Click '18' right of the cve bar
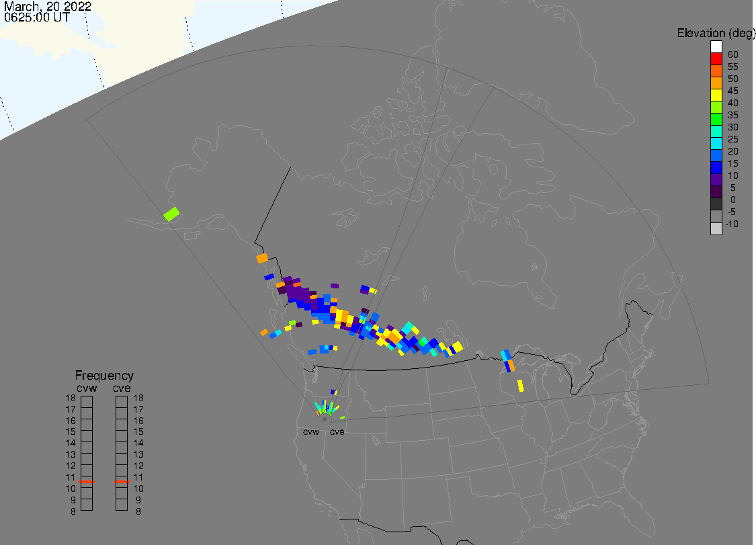 138,399
